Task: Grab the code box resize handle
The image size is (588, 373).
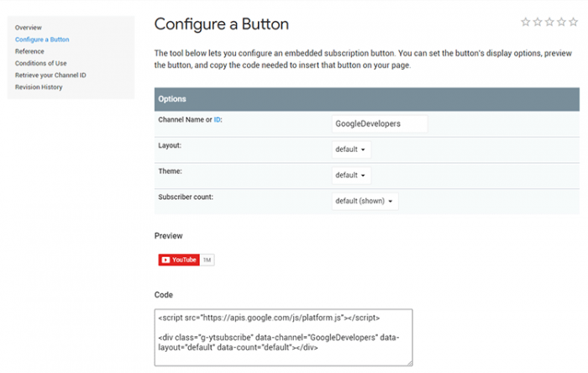Action: point(409,362)
